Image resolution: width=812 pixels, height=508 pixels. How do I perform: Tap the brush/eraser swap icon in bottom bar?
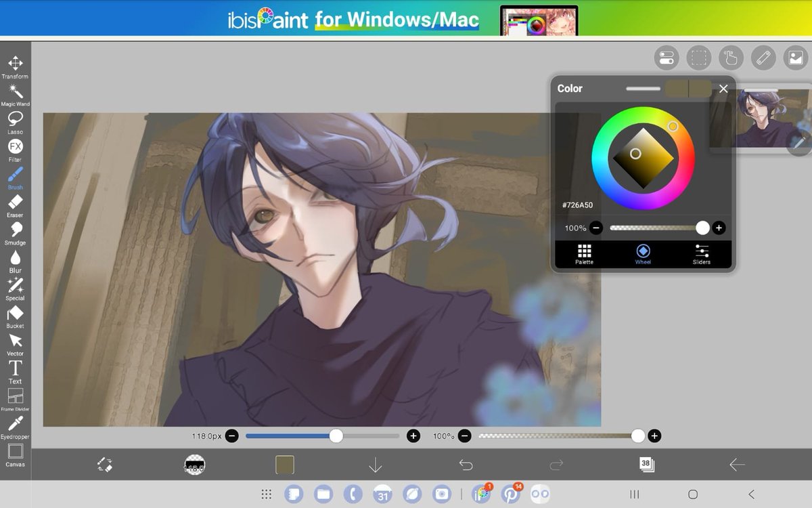[x=104, y=465]
